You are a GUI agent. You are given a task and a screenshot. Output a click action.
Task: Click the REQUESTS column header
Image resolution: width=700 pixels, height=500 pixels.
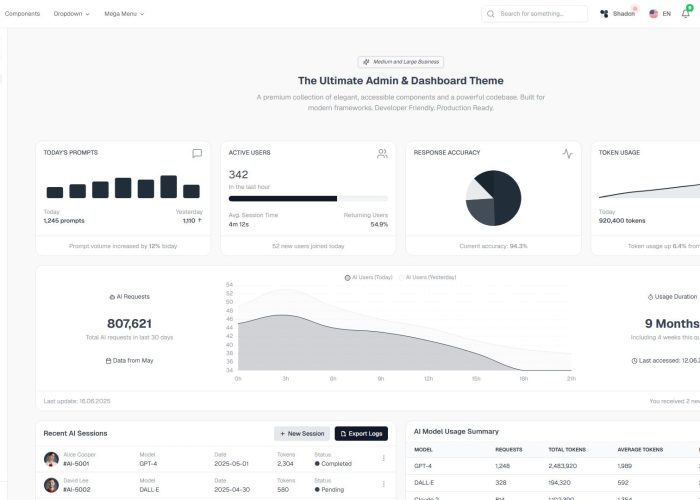pyautogui.click(x=509, y=450)
